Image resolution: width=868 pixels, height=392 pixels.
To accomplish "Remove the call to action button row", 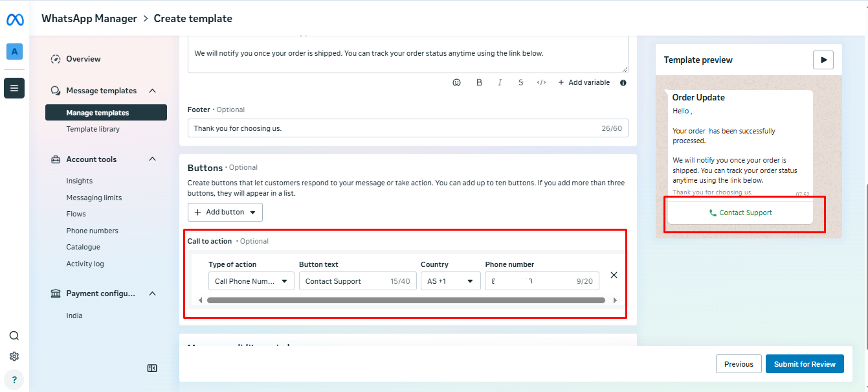I will tap(614, 275).
